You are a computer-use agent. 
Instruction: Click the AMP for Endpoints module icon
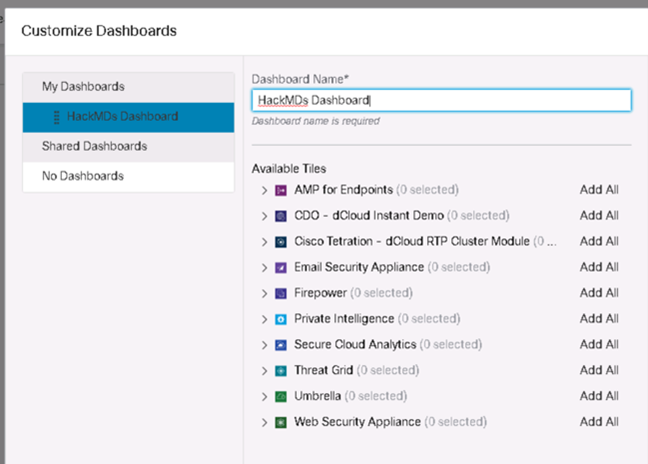(281, 190)
